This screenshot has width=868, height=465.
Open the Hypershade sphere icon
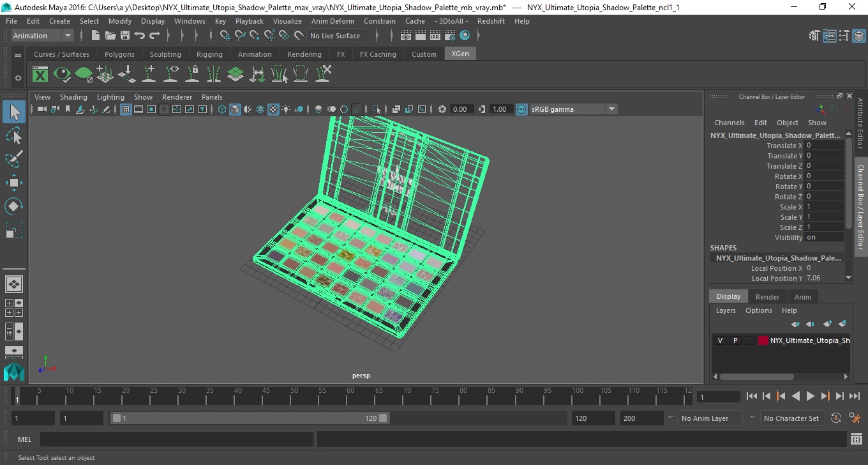click(465, 36)
